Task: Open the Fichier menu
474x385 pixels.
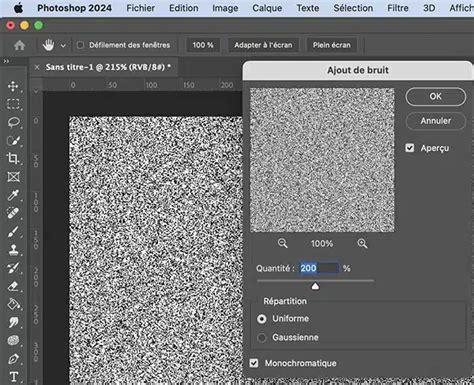Action: [x=140, y=8]
